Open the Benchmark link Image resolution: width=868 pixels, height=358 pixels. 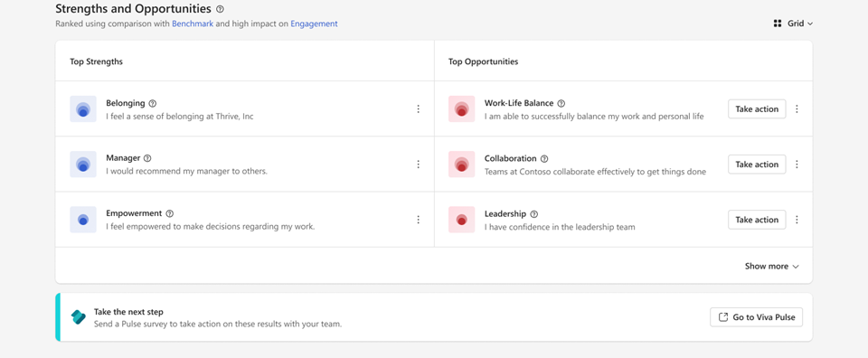[193, 24]
